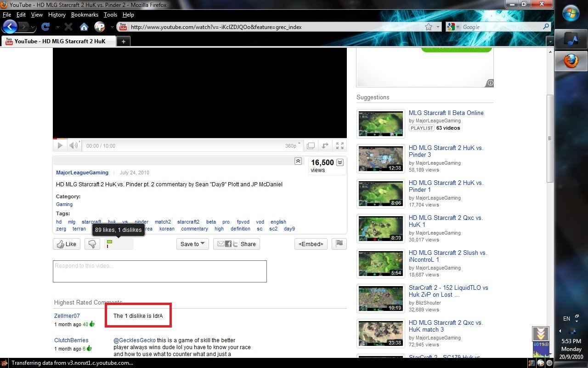Click the likes/dislikes rating bar

[x=119, y=244]
